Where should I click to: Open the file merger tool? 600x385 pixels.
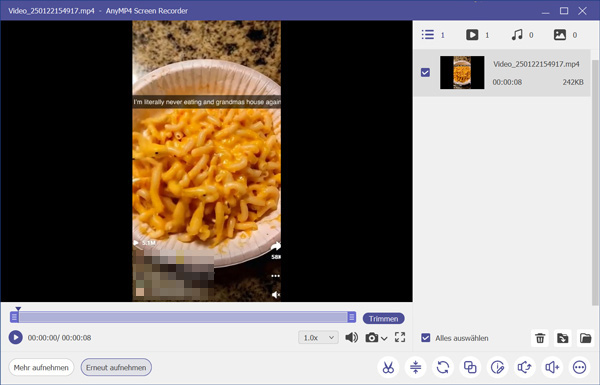coord(470,367)
